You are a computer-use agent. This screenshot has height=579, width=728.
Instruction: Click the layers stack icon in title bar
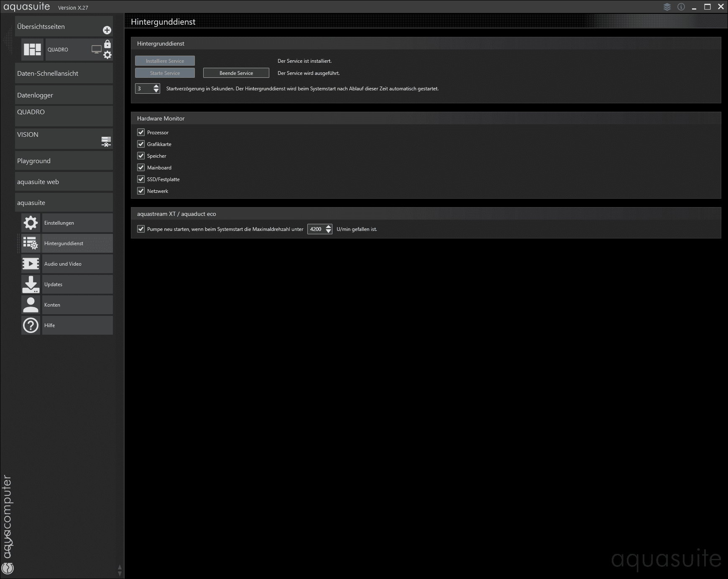[667, 7]
